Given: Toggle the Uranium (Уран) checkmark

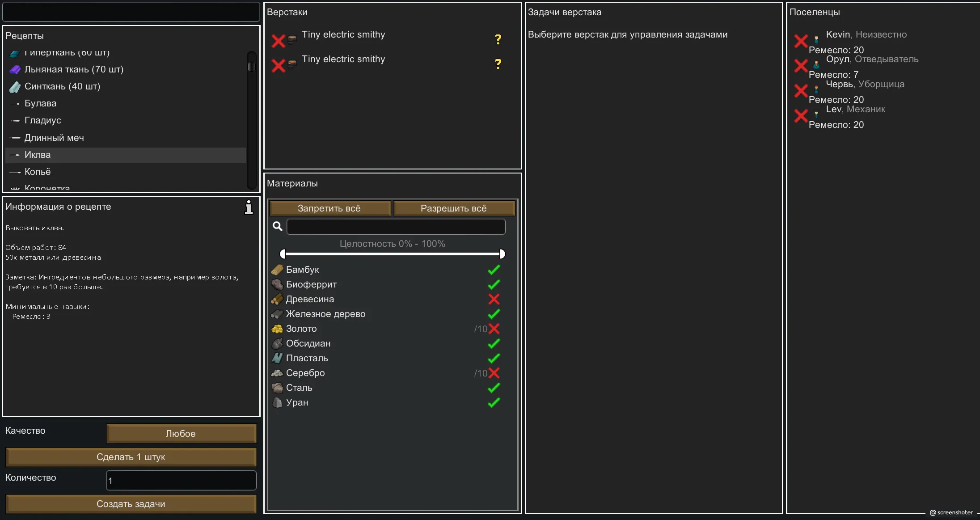Looking at the screenshot, I should click(494, 402).
